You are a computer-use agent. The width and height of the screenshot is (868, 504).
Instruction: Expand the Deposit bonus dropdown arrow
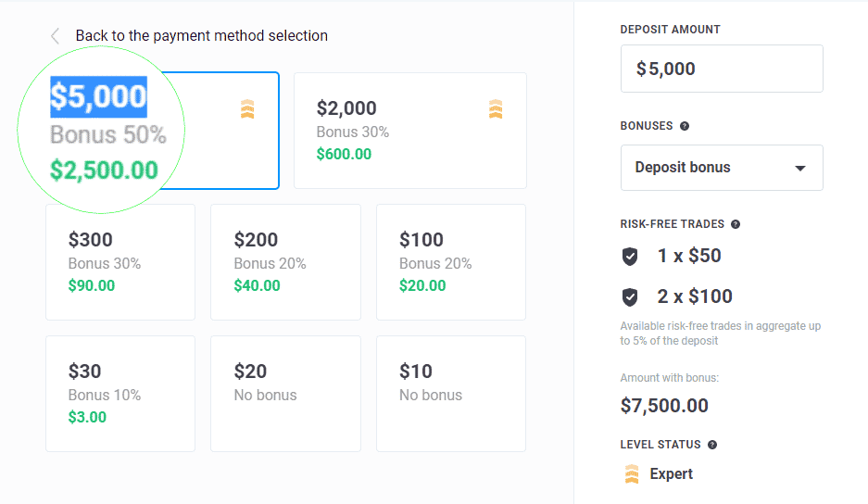799,169
